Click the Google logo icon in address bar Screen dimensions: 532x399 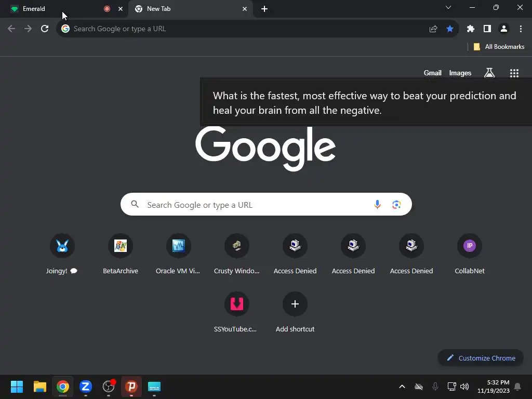[65, 29]
